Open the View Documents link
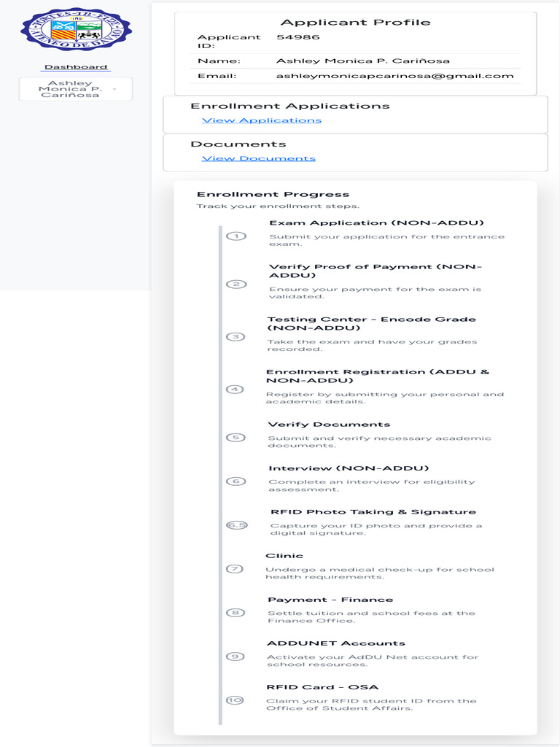 pyautogui.click(x=258, y=158)
